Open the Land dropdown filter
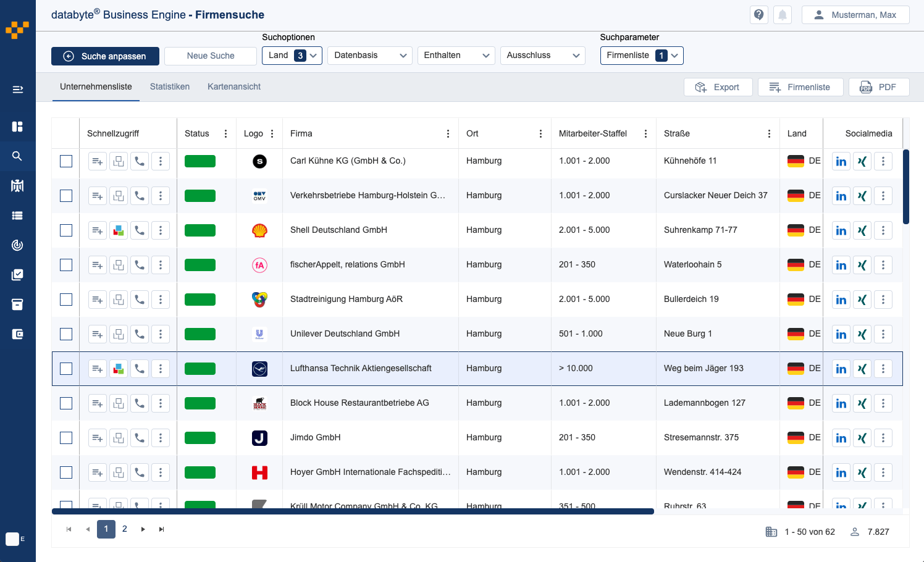 (x=292, y=56)
